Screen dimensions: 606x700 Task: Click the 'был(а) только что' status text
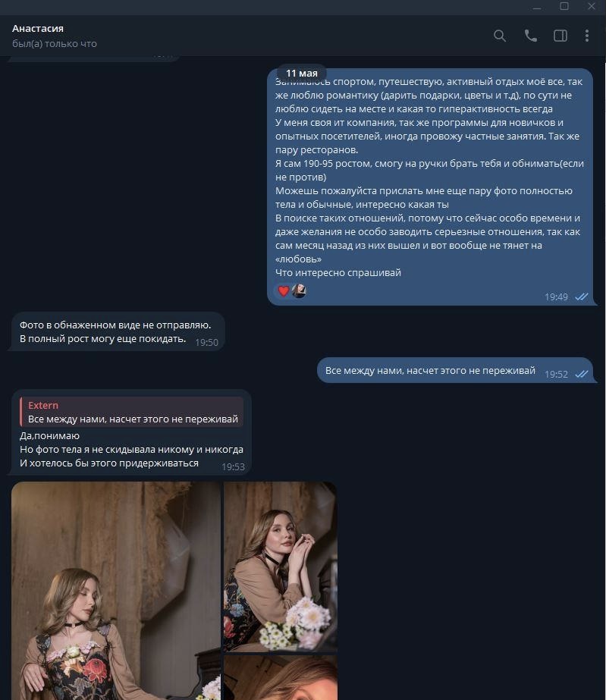pos(55,44)
